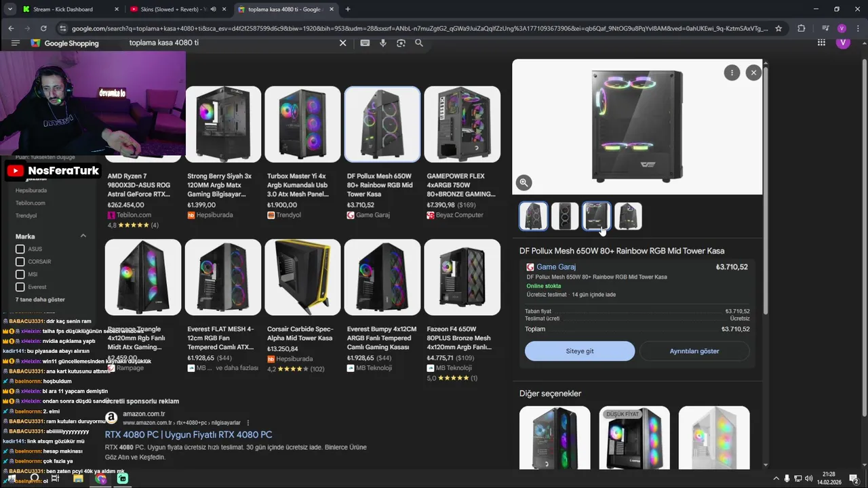The width and height of the screenshot is (868, 488).
Task: Tick the MSI brand checkbox
Action: click(x=20, y=274)
